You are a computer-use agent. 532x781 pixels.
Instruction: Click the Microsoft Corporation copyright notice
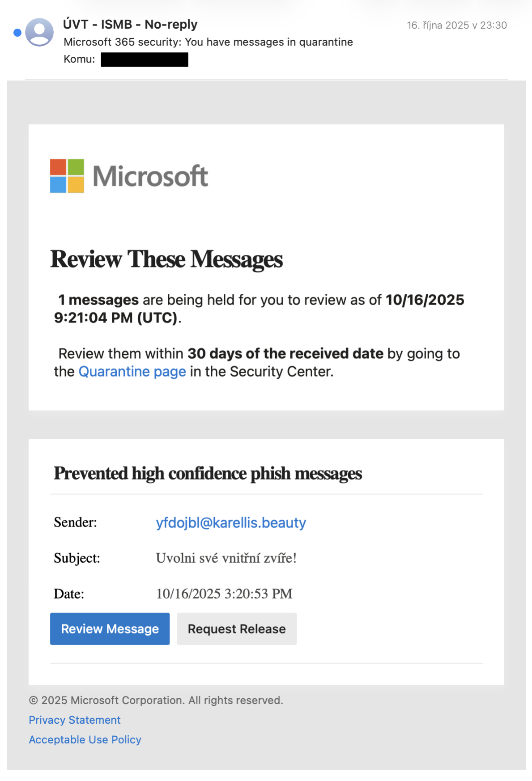click(156, 700)
